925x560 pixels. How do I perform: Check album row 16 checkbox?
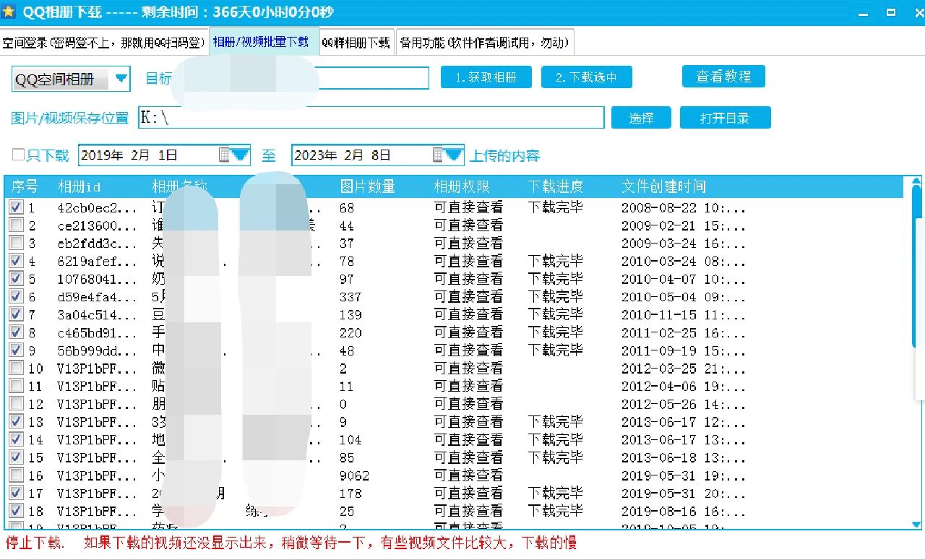coord(16,475)
